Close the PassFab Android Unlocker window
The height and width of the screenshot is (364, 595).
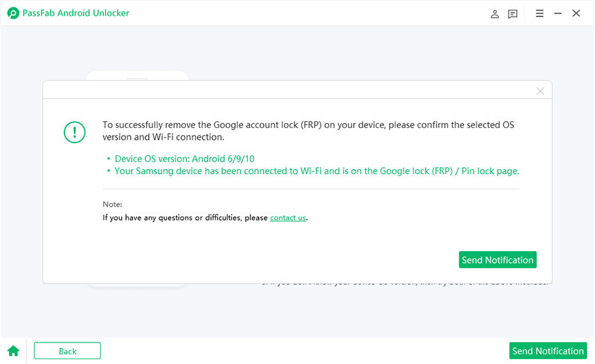pos(576,13)
